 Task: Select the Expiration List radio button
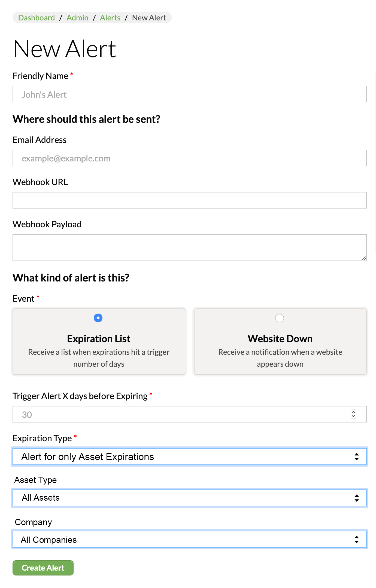click(98, 318)
